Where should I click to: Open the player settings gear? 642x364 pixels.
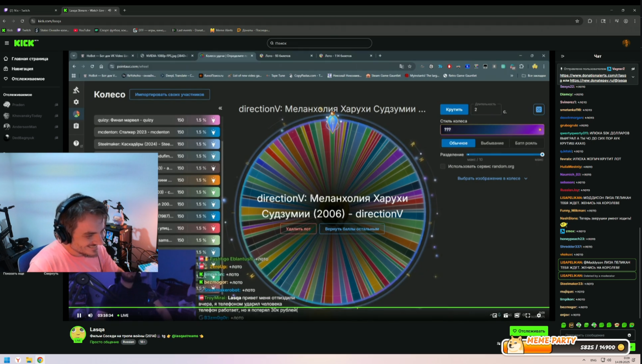[539, 315]
